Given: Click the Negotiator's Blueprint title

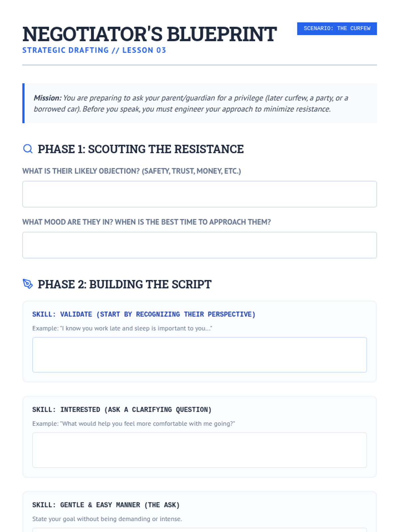Looking at the screenshot, I should click(149, 34).
